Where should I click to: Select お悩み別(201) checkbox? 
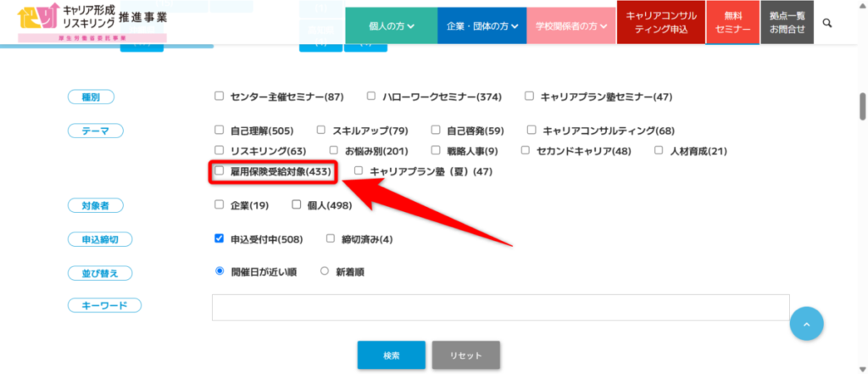point(333,150)
